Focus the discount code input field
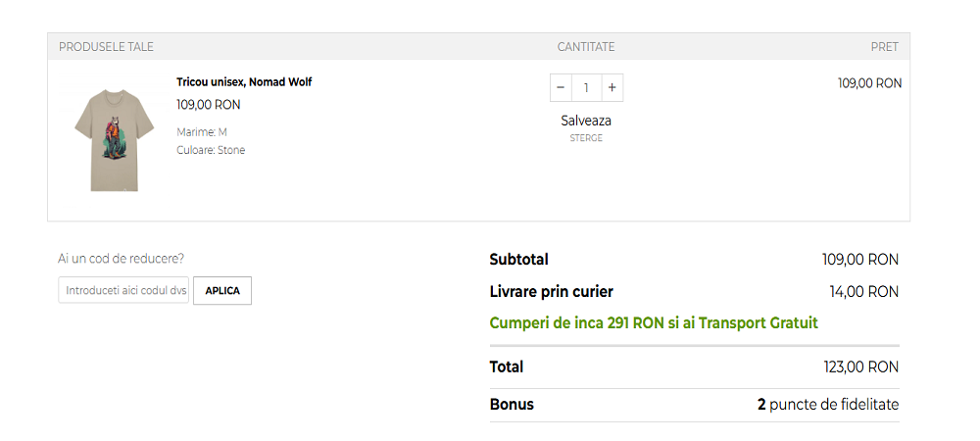Image resolution: width=980 pixels, height=441 pixels. tap(124, 291)
